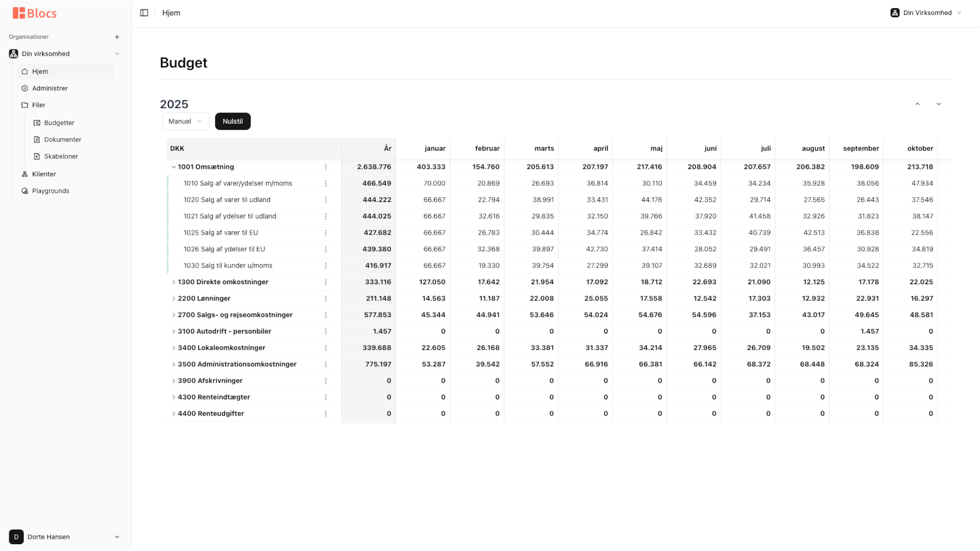Screen dimensions: 980x551
Task: Open three-dot menu for 2200 Lønninger
Action: pyautogui.click(x=326, y=299)
